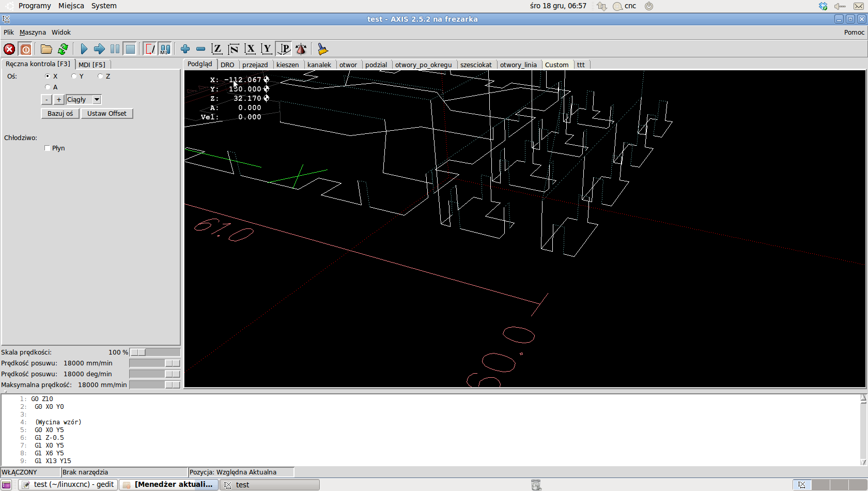Open a G-code file icon

(x=47, y=49)
